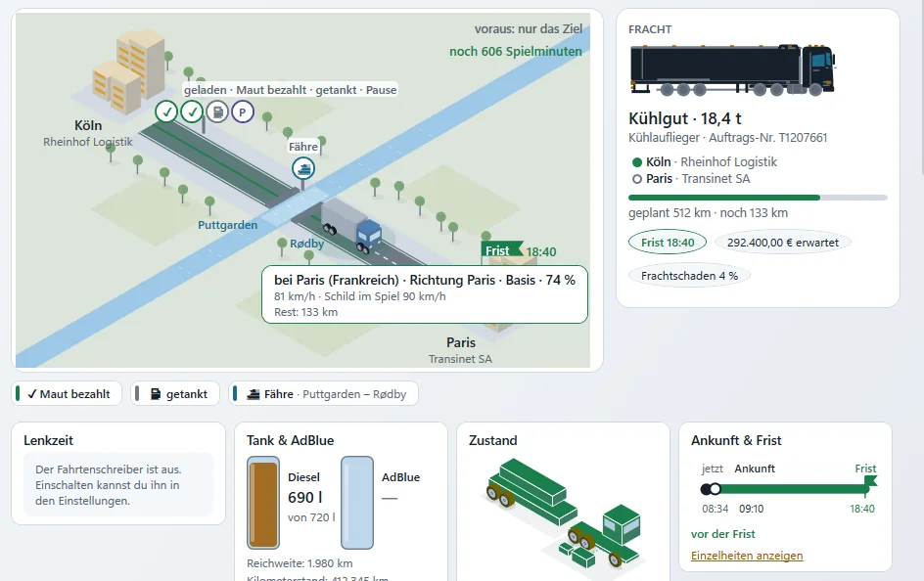The height and width of the screenshot is (581, 924).
Task: Click the AdBlue tank gauge
Action: point(357,503)
